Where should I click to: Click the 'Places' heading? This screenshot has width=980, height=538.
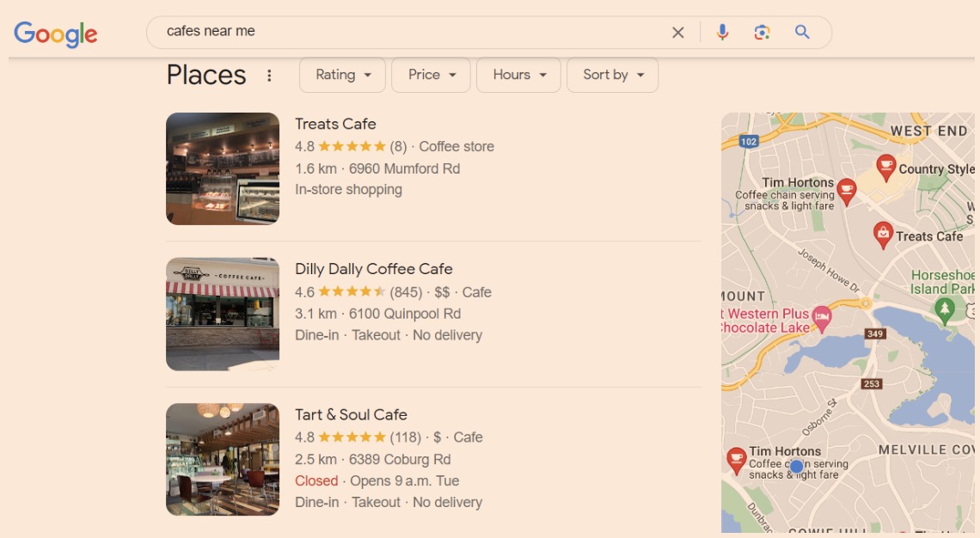click(x=206, y=75)
